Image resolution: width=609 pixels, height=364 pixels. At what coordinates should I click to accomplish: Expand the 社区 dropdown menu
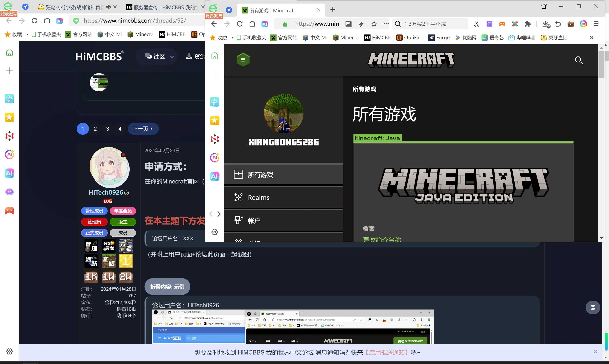coord(159,56)
